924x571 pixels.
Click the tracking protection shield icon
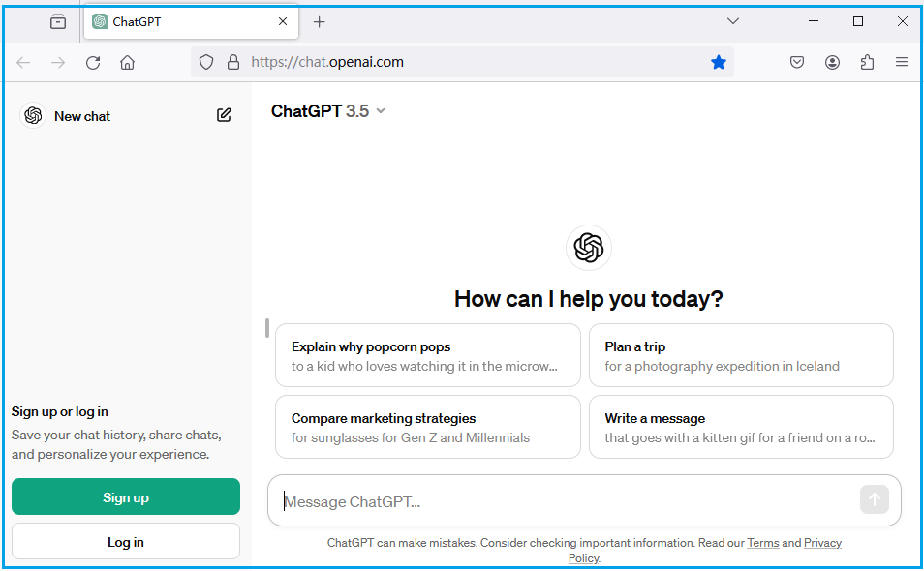[205, 62]
